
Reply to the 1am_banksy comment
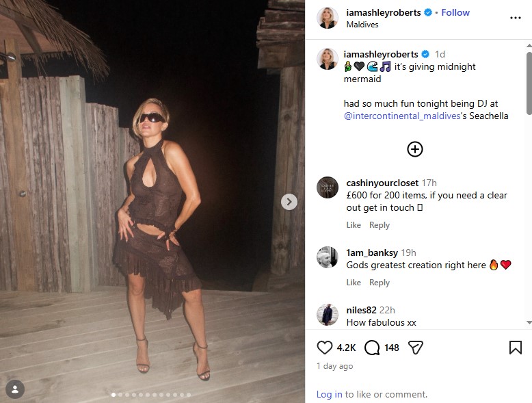coord(380,283)
